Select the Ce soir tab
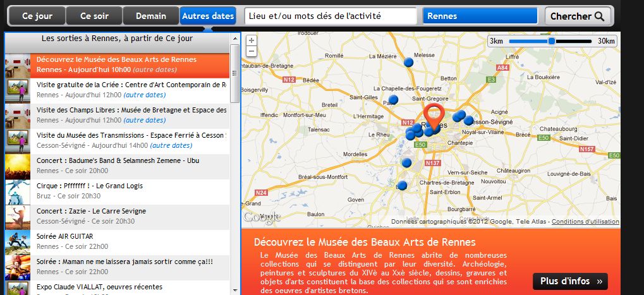644x295 pixels. (94, 16)
